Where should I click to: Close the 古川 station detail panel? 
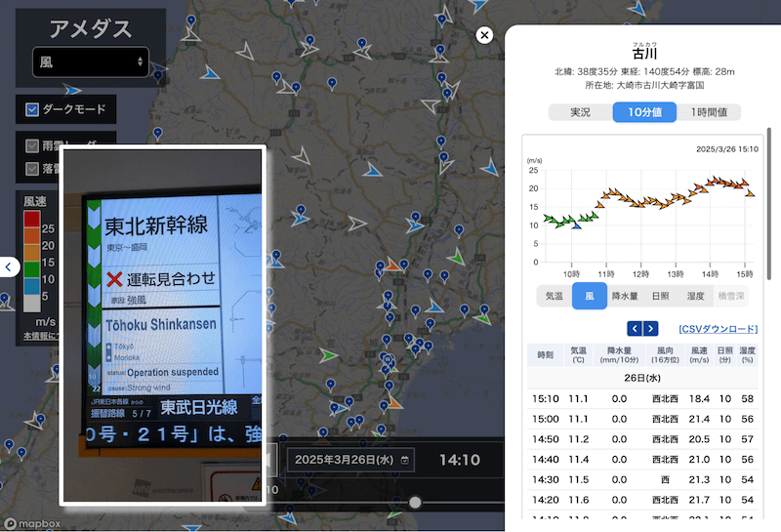click(x=484, y=35)
